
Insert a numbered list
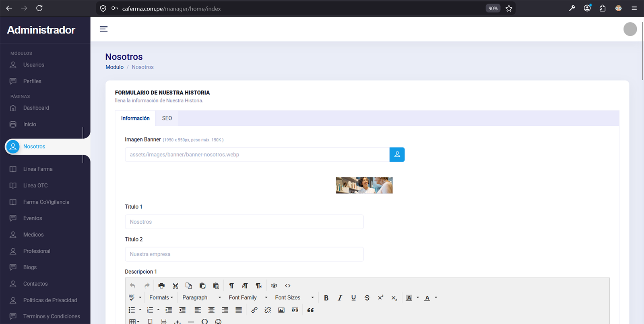[150, 310]
